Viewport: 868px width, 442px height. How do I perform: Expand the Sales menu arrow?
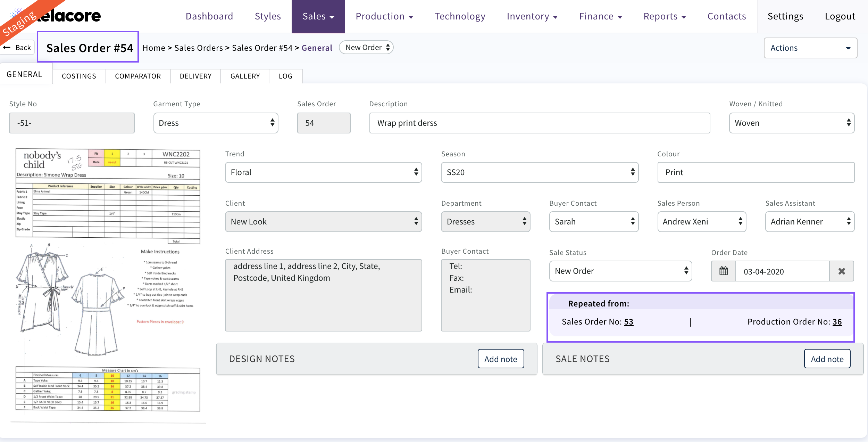pos(332,16)
